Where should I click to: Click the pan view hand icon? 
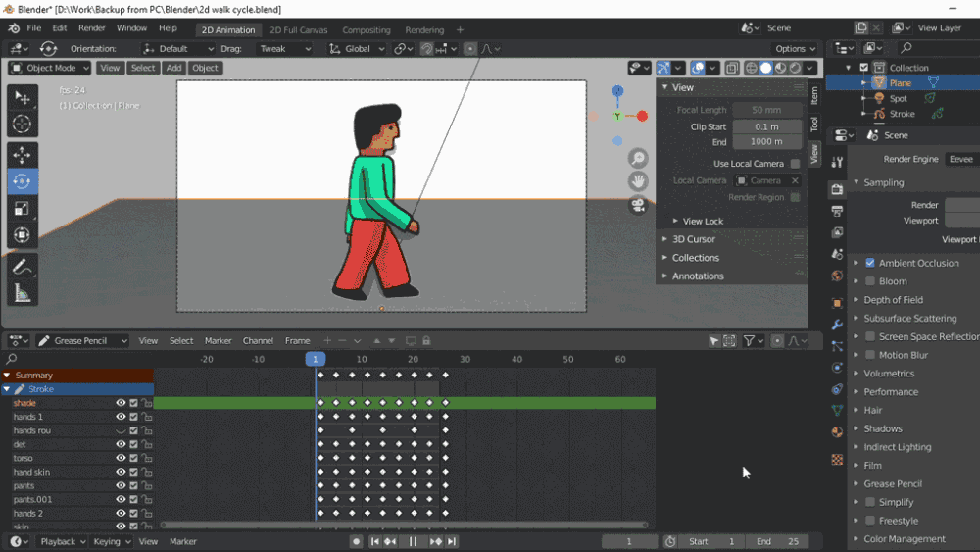click(638, 181)
